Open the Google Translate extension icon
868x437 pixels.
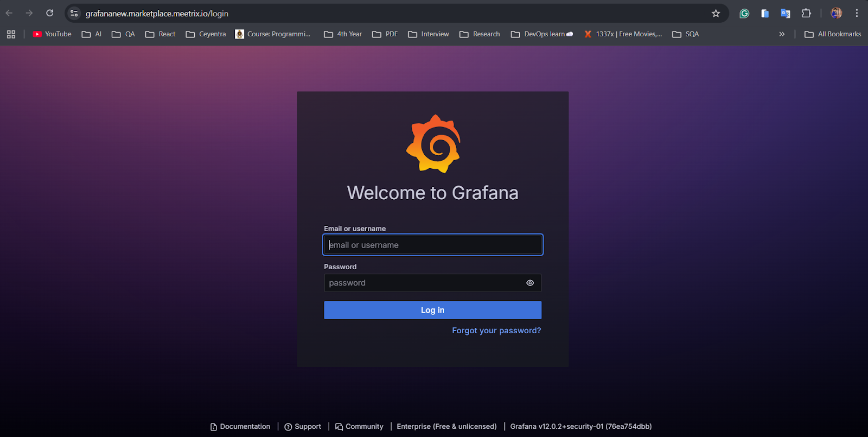[x=786, y=14]
